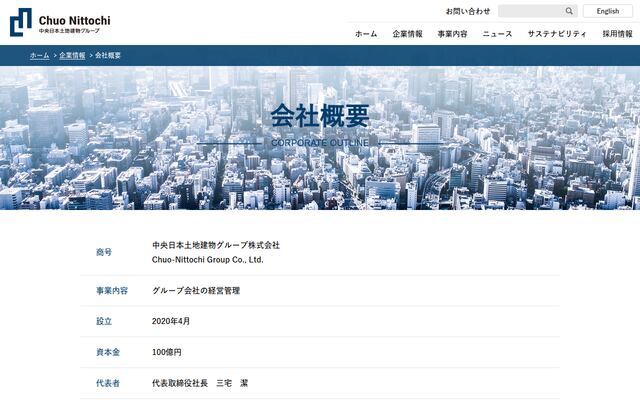Open the 企業情報 menu item
Viewport: 640px width, 400px height.
point(407,34)
